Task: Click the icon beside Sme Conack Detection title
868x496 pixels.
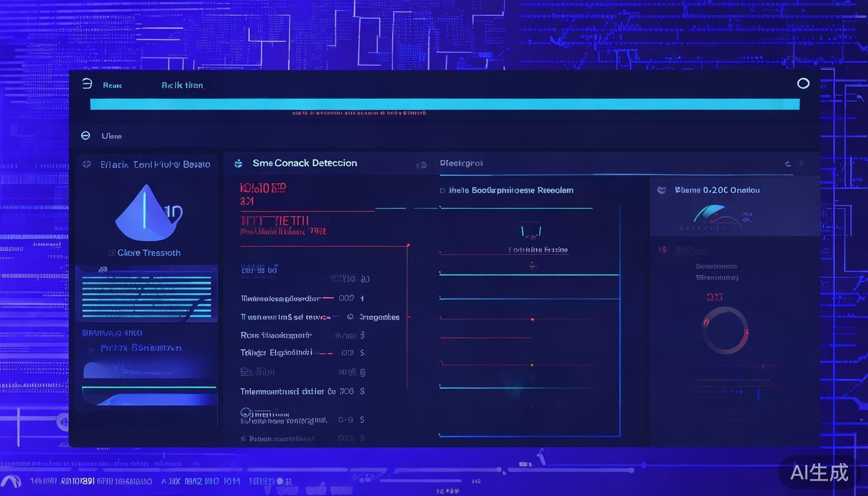Action: tap(238, 163)
